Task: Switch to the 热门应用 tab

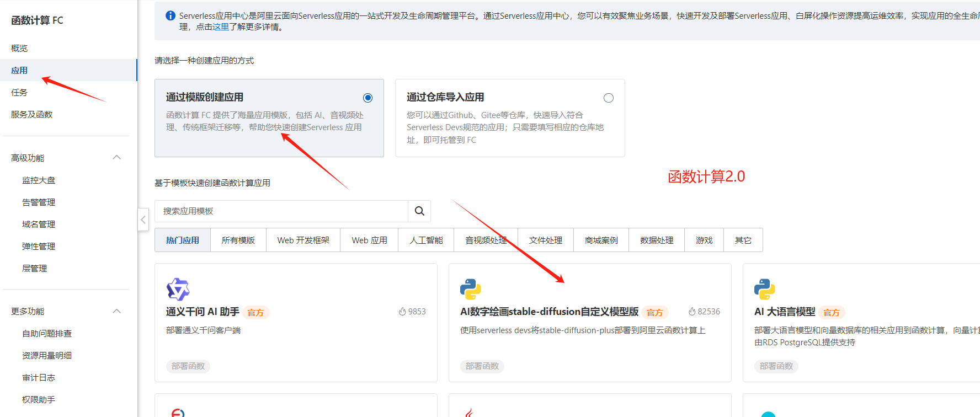Action: [x=183, y=240]
